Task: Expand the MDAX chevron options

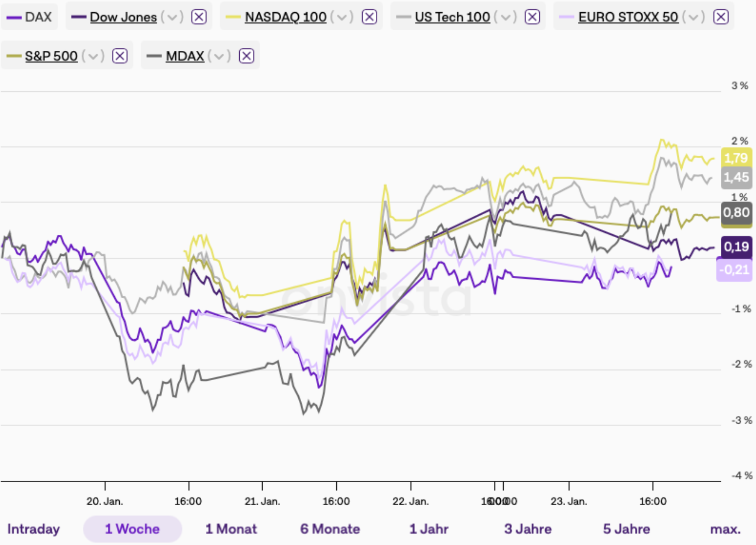Action: (x=219, y=56)
